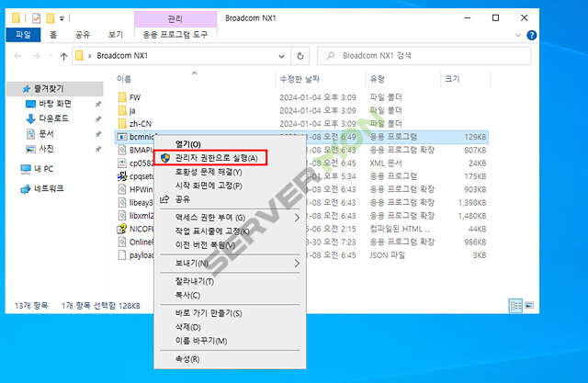Viewport: 588px width, 383px height.
Task: Select 네트워크 in navigation pane
Action: coord(49,188)
